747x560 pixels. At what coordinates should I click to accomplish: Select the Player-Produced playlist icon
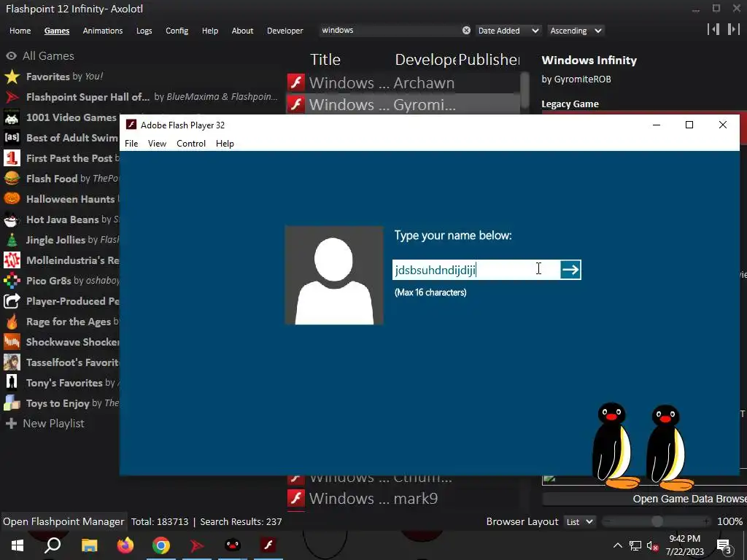point(12,301)
